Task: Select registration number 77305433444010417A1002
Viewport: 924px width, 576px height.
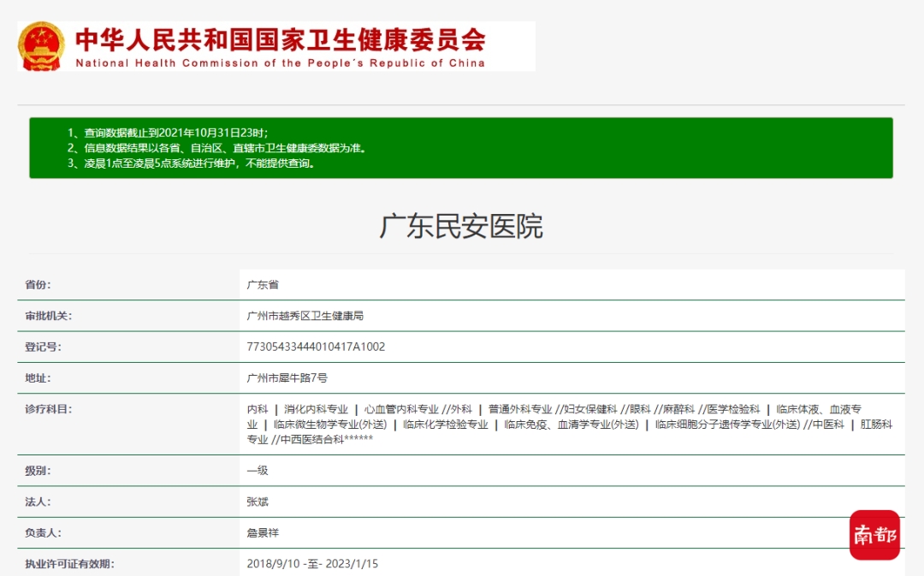Action: pyautogui.click(x=316, y=347)
